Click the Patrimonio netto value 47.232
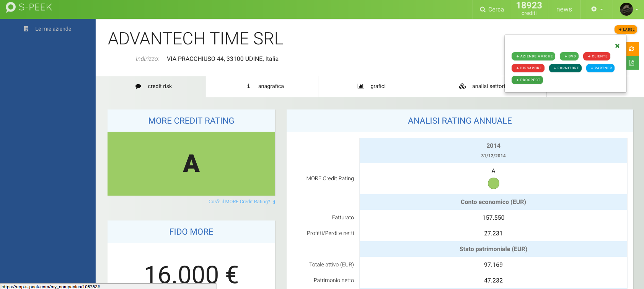Screen dimensions: 644x289 [x=493, y=281]
